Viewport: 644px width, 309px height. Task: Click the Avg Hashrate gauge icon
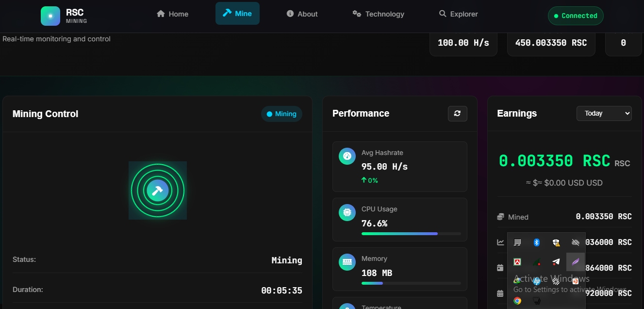347,156
